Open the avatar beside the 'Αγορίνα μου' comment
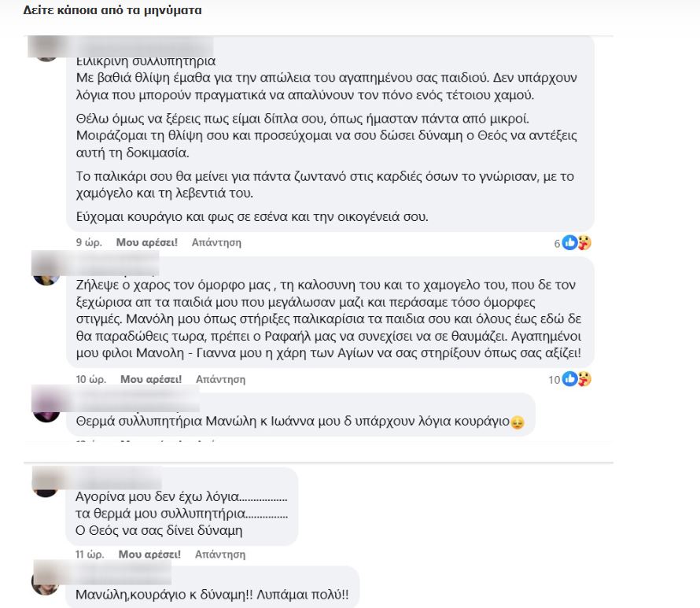The image size is (700, 608). (x=46, y=485)
